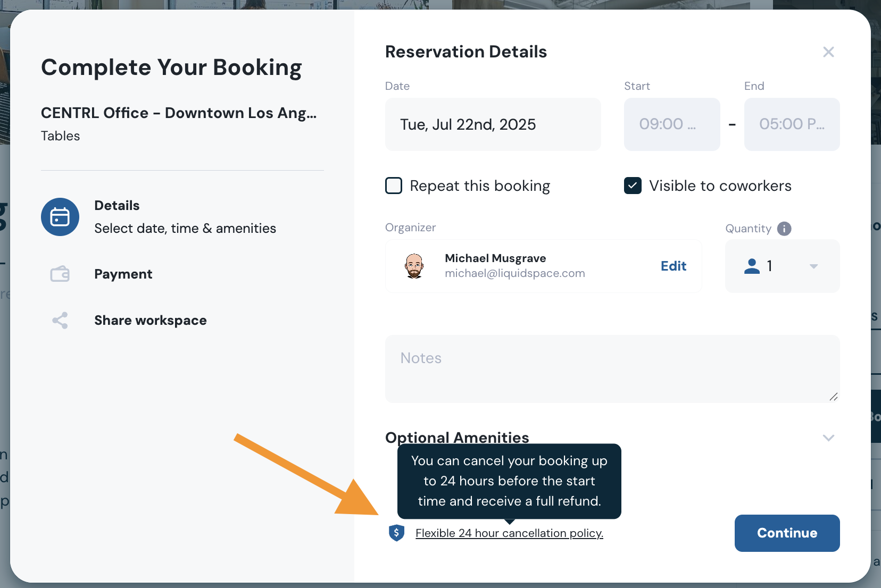
Task: Open the Quantity dropdown arrow
Action: click(813, 266)
